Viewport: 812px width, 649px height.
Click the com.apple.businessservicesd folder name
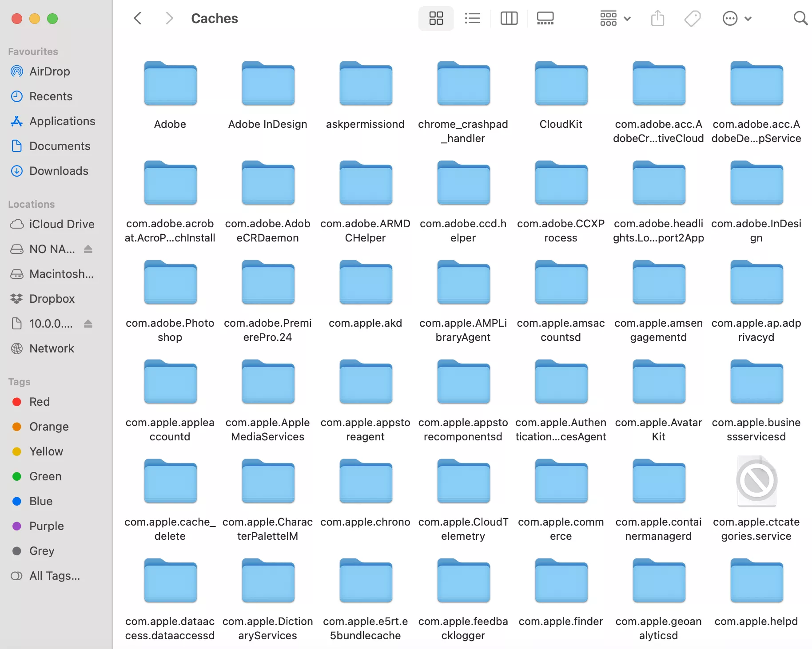pyautogui.click(x=756, y=430)
